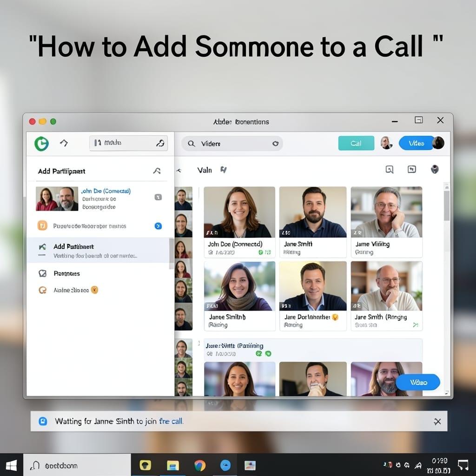Image resolution: width=476 pixels, height=476 pixels.
Task: Click the back arrow left of Valn
Action: click(179, 170)
